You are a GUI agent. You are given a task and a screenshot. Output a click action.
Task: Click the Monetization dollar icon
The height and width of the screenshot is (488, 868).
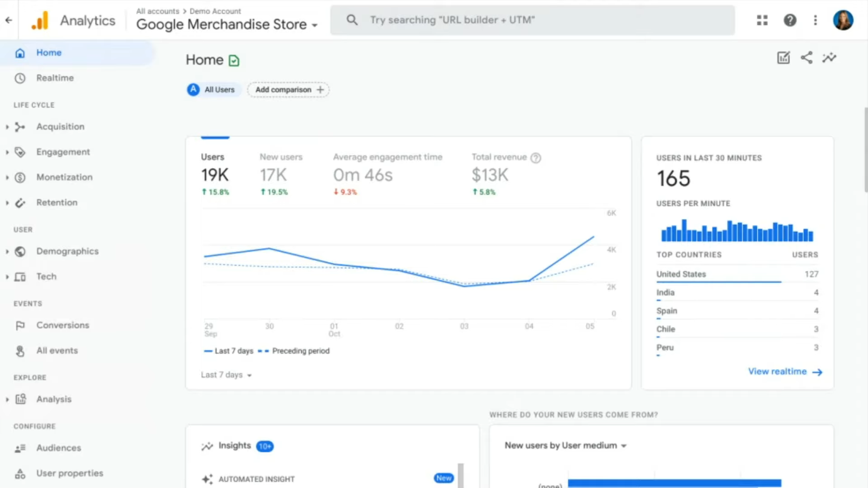pyautogui.click(x=20, y=177)
